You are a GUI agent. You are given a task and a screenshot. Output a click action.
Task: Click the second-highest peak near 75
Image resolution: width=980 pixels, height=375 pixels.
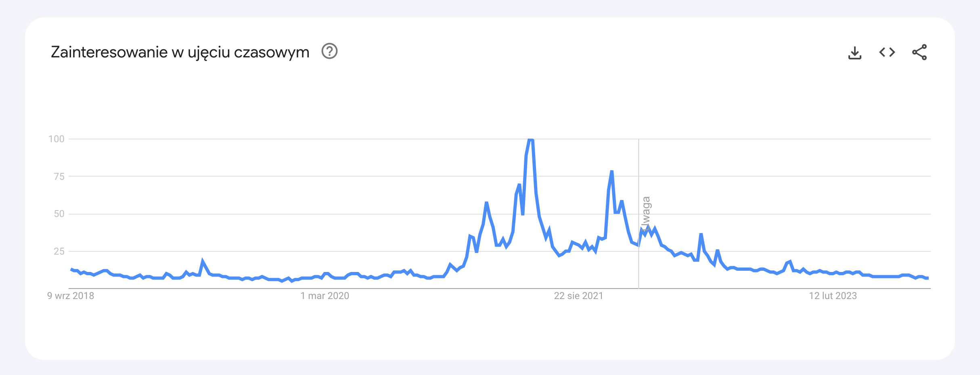pyautogui.click(x=612, y=171)
